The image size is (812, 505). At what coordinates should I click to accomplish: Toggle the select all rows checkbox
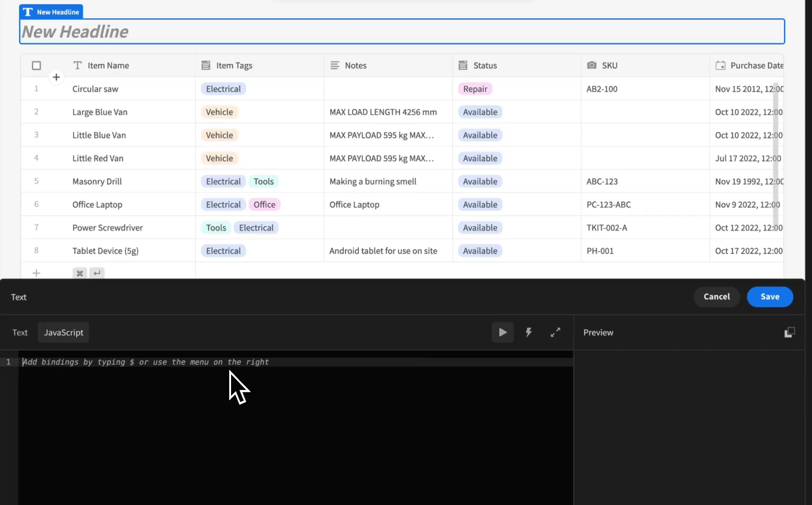pos(36,65)
